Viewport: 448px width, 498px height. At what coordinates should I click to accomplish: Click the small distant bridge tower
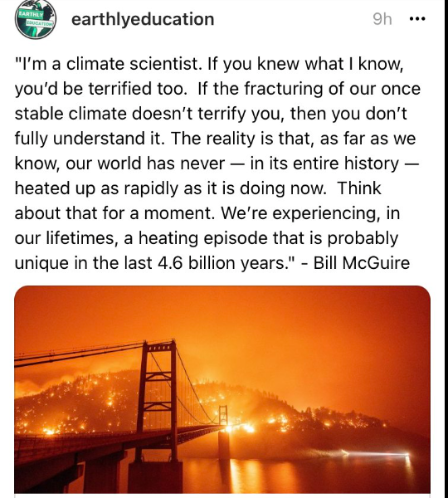click(223, 415)
